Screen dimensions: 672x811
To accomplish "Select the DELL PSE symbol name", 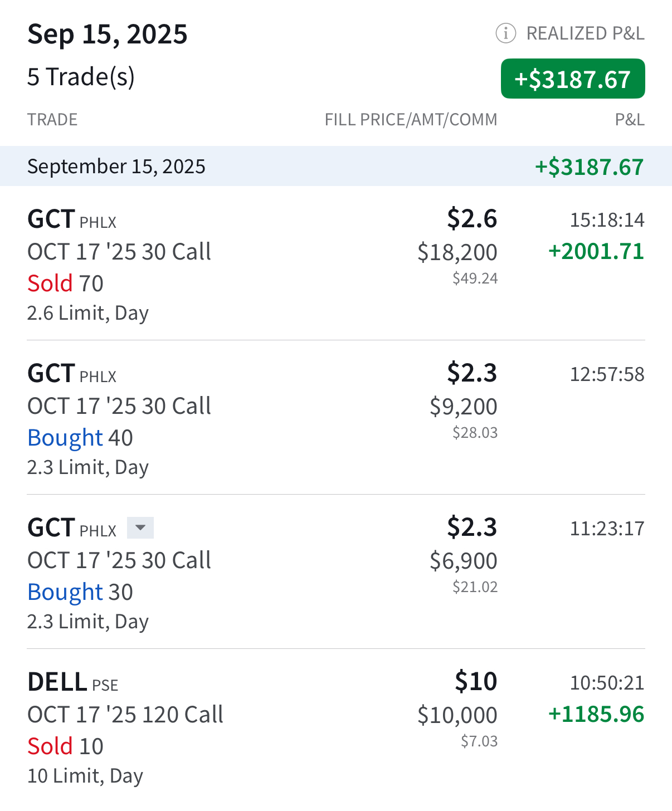I will click(x=73, y=682).
